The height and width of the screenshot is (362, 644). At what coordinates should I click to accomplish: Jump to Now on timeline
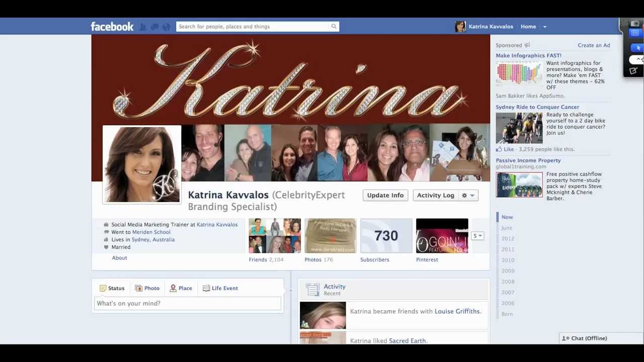click(x=507, y=217)
